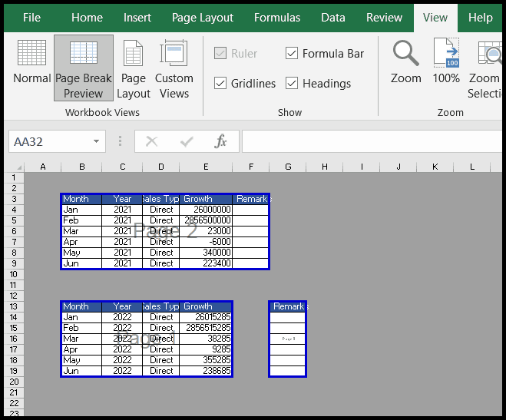
Task: Click the formula bar Enter checkmark icon
Action: 187,141
